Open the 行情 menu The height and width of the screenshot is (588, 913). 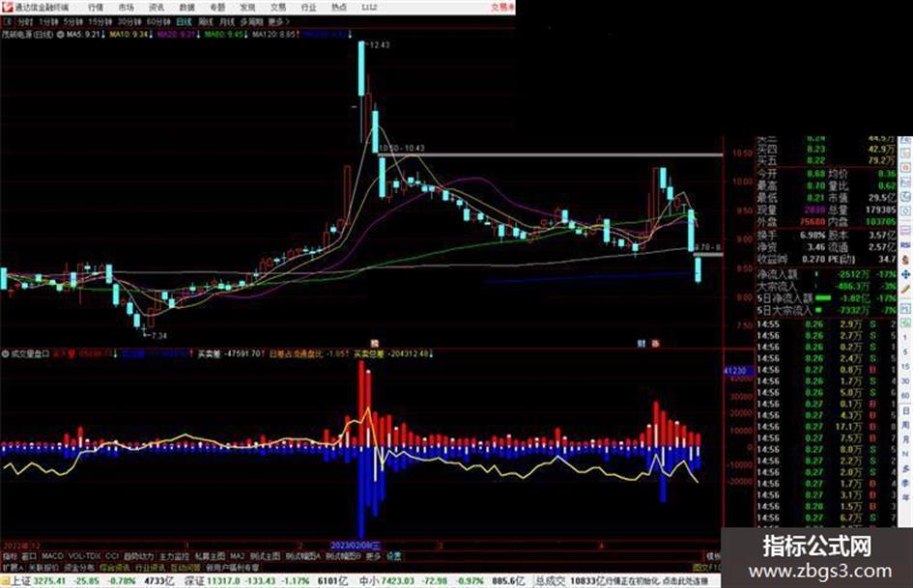96,8
